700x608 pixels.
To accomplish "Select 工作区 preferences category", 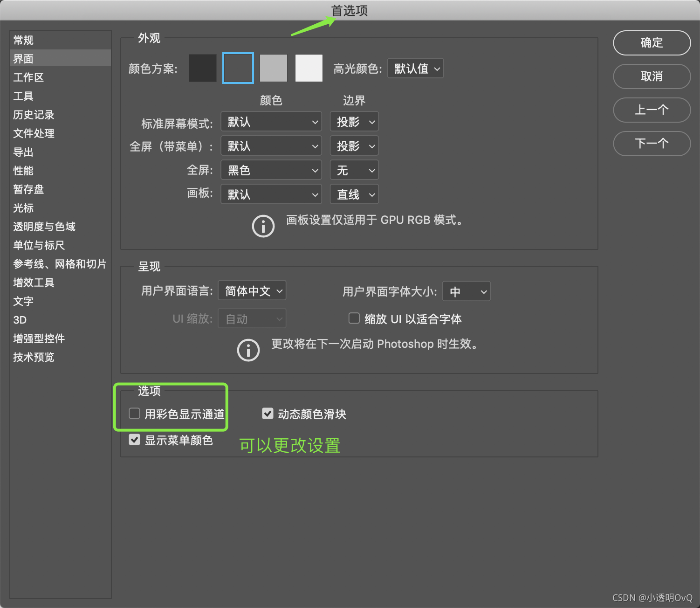I will click(61, 77).
